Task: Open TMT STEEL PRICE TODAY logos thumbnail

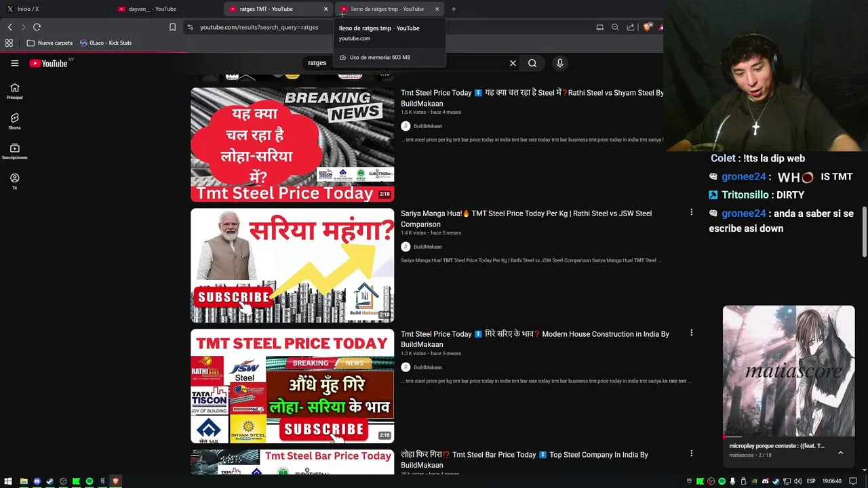Action: click(x=292, y=386)
